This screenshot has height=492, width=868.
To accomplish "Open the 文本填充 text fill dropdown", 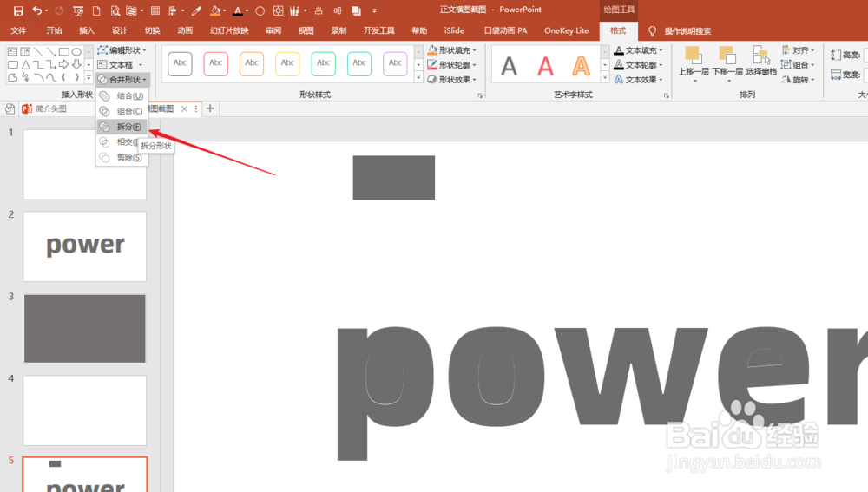I will (x=638, y=50).
